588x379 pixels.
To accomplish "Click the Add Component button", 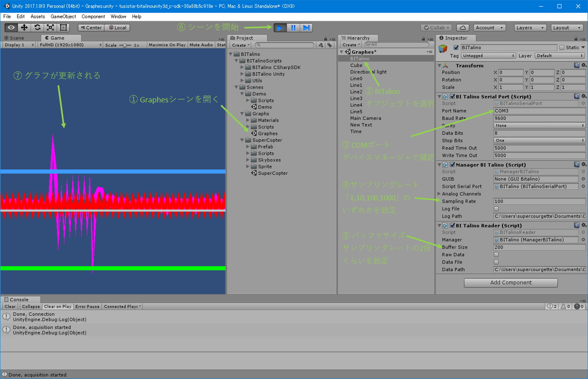I will click(511, 283).
